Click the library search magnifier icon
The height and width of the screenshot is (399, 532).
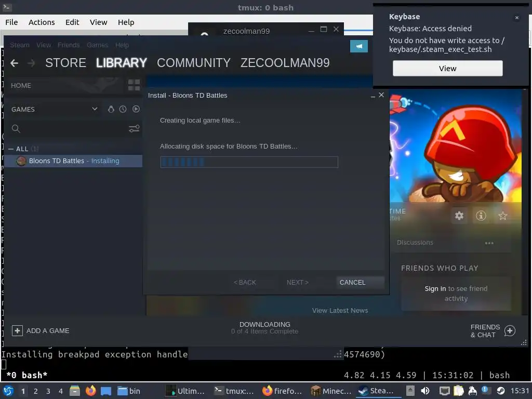click(16, 129)
